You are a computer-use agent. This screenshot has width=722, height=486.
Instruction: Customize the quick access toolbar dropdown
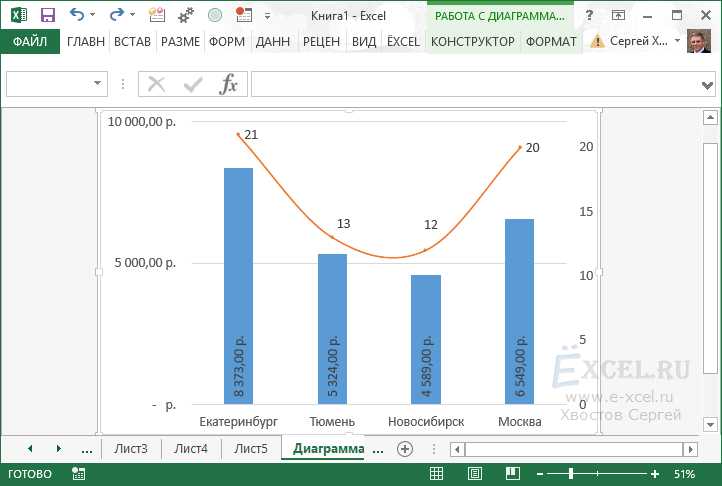pos(267,16)
